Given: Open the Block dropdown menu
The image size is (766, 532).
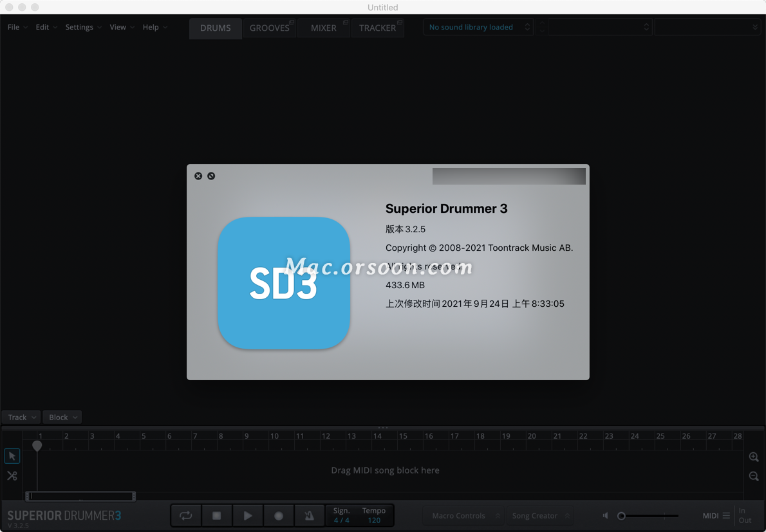Looking at the screenshot, I should click(62, 417).
